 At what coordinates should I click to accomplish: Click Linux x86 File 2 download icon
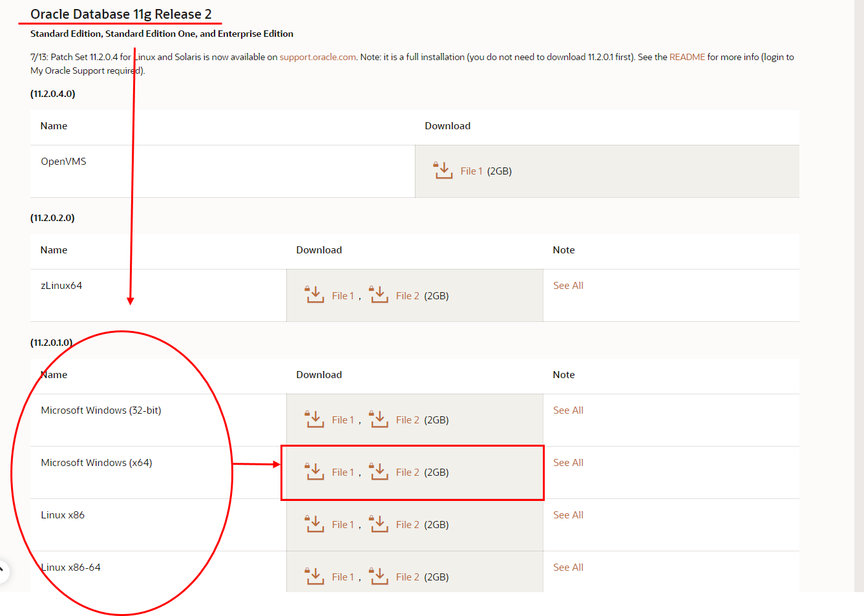click(x=379, y=524)
